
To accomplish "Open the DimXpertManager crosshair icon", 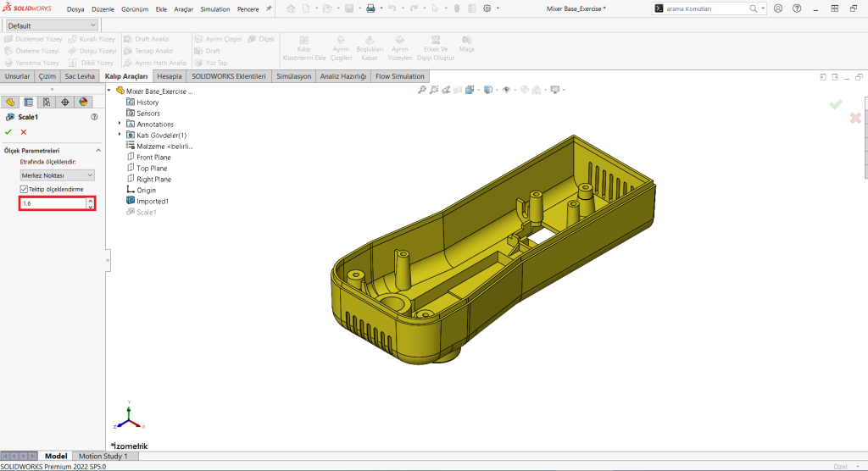I will pyautogui.click(x=64, y=102).
